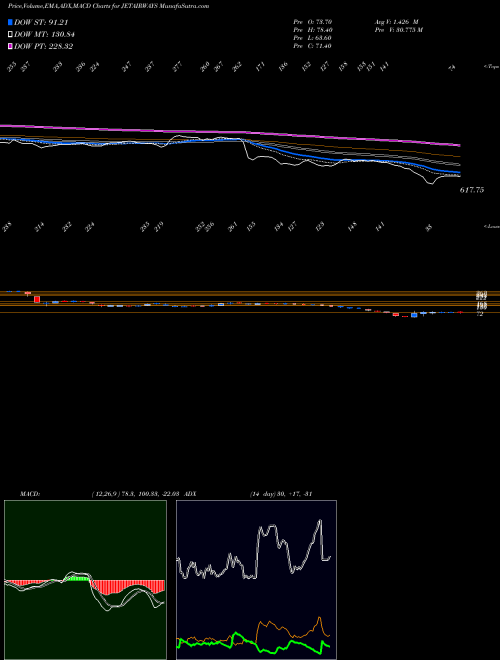Open the green MACD histogram chart panel
Screen dimensions: 500x660
[85, 580]
